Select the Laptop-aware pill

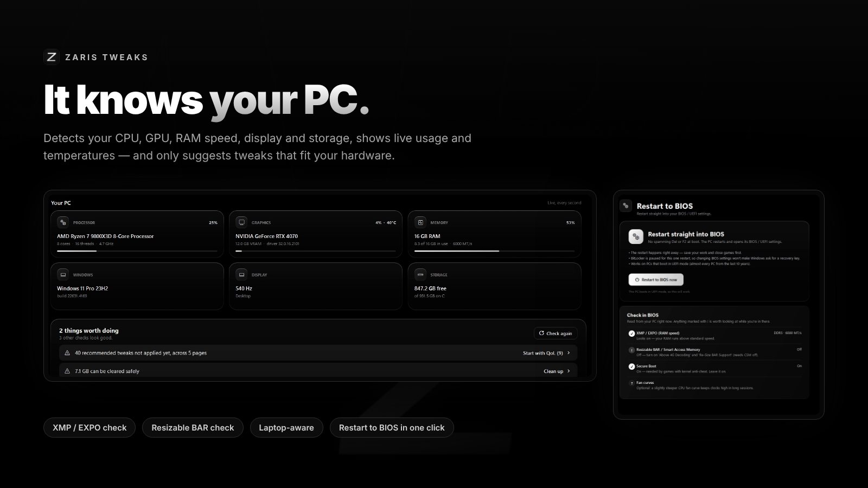[286, 428]
